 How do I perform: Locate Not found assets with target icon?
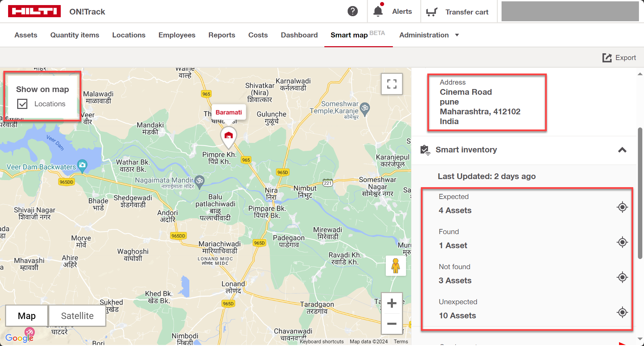click(x=622, y=277)
